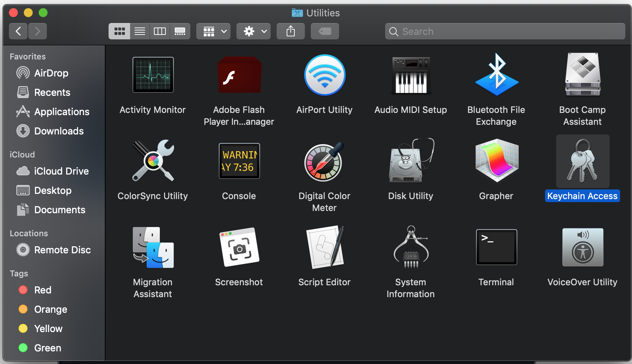
Task: Select the Digital Color Meter icon
Action: point(325,161)
